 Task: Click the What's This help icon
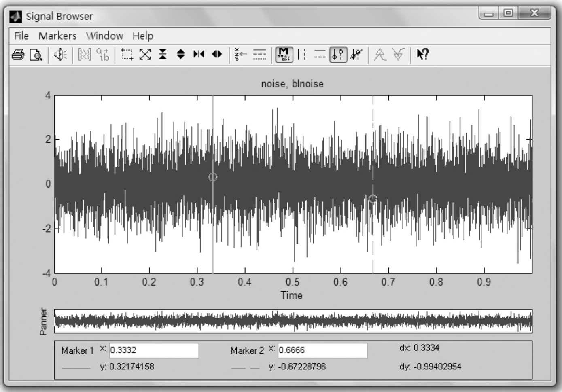tap(423, 54)
